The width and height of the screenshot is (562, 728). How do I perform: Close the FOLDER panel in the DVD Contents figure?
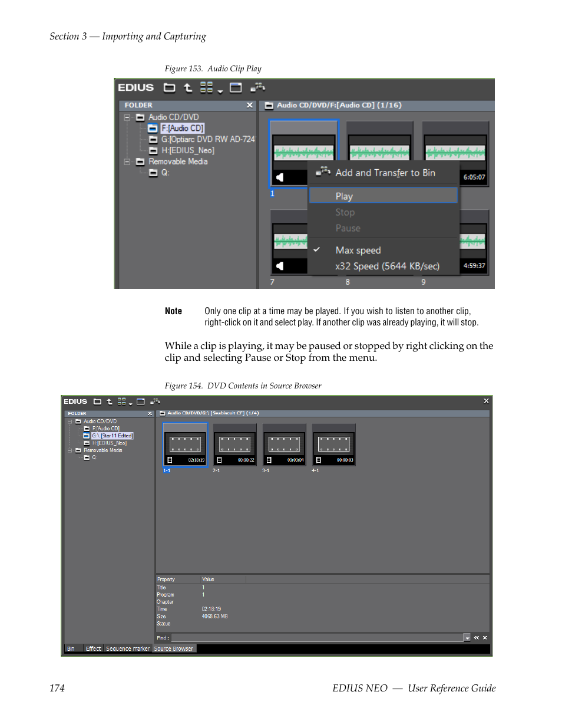[150, 414]
